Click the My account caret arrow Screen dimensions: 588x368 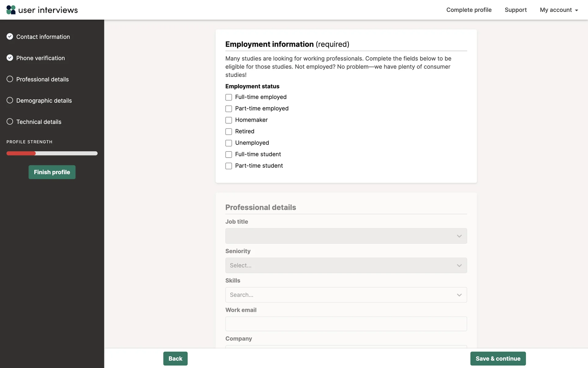coord(577,10)
